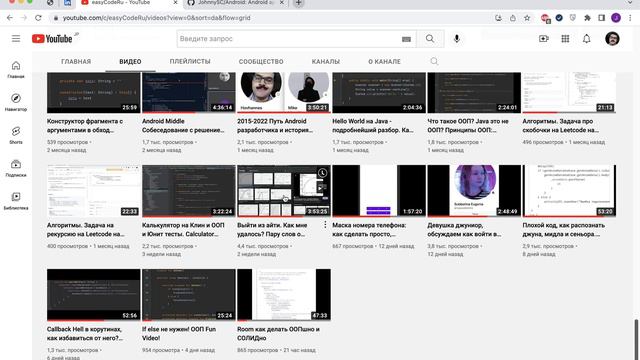Image resolution: width=640 pixels, height=360 pixels.
Task: Open video Конструктор фрагмента с аргументами
Action: pyautogui.click(x=85, y=126)
